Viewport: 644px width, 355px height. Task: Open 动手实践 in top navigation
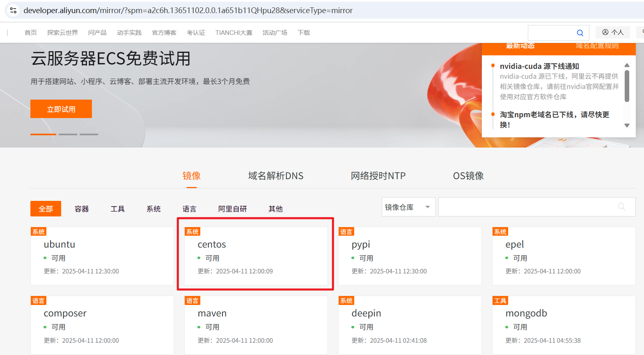pyautogui.click(x=129, y=32)
